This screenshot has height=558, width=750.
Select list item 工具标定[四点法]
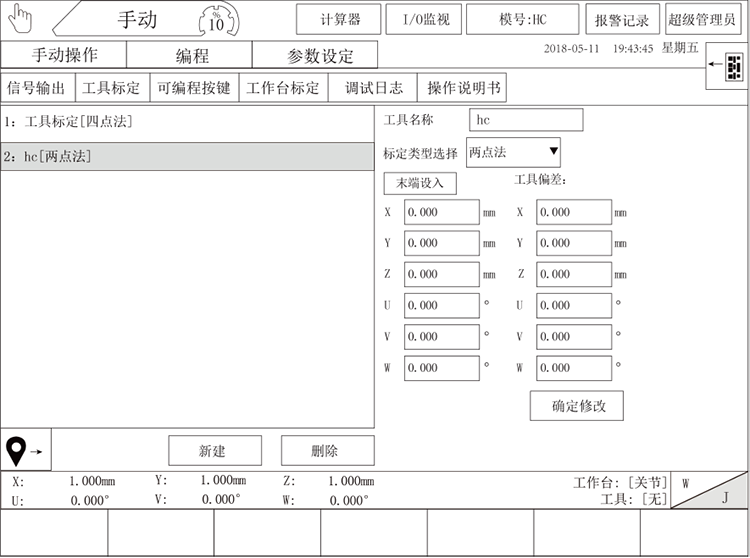click(186, 122)
